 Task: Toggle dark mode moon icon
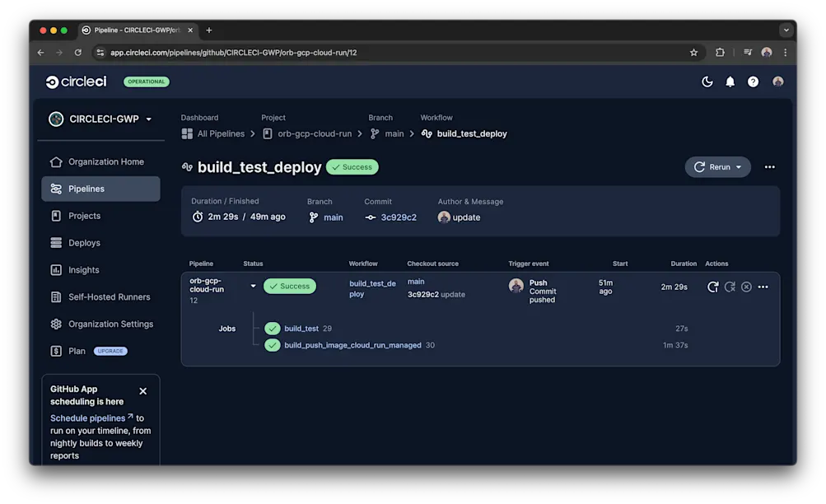point(707,82)
